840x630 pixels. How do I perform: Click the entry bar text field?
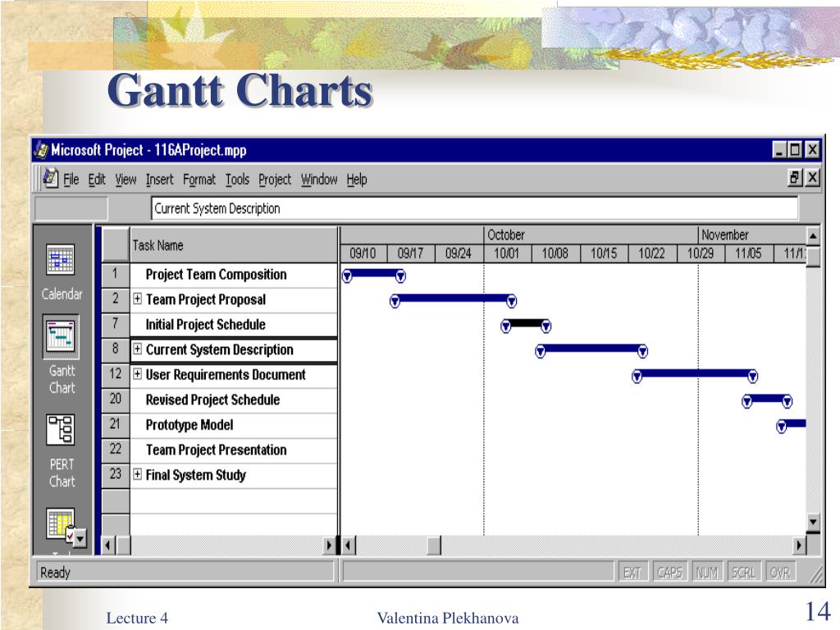click(475, 208)
